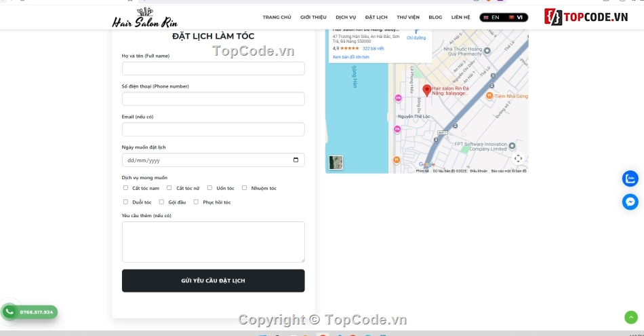Viewport: 644px width, 336px height.
Task: Check the Nhuộm tóc checkbox
Action: tap(244, 188)
